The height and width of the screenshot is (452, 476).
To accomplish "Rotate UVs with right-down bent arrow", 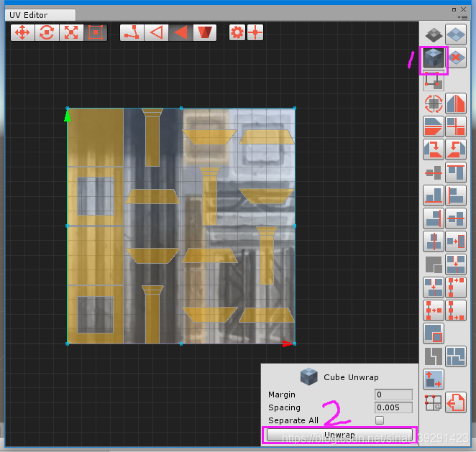I will pos(434,149).
